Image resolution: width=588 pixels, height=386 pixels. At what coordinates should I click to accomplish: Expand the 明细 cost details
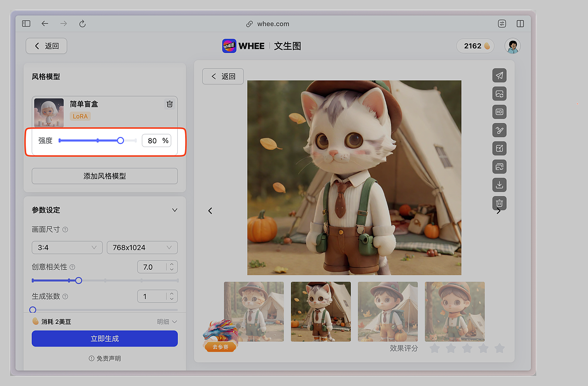coord(167,322)
